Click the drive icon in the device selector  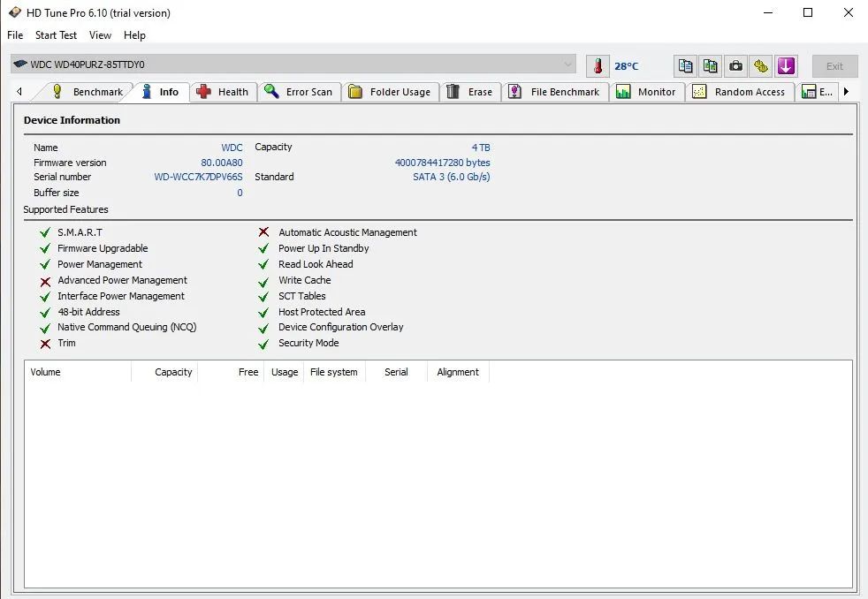point(20,64)
